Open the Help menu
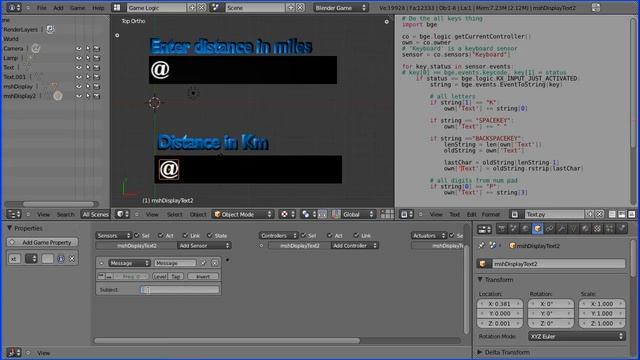 click(x=98, y=7)
